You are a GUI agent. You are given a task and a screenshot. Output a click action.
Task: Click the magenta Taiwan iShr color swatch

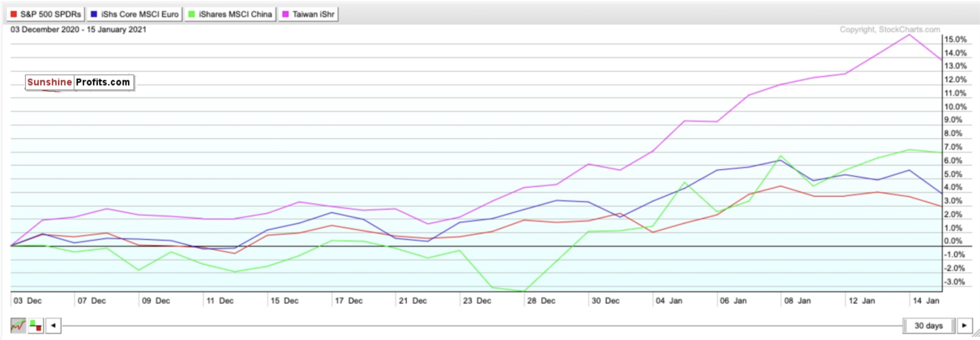pyautogui.click(x=285, y=14)
